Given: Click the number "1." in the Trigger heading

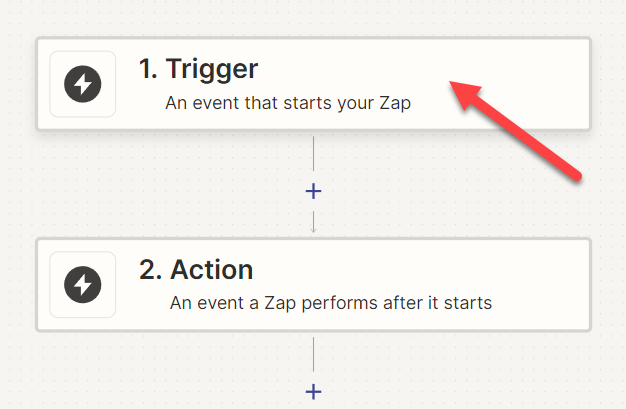Looking at the screenshot, I should pos(148,69).
